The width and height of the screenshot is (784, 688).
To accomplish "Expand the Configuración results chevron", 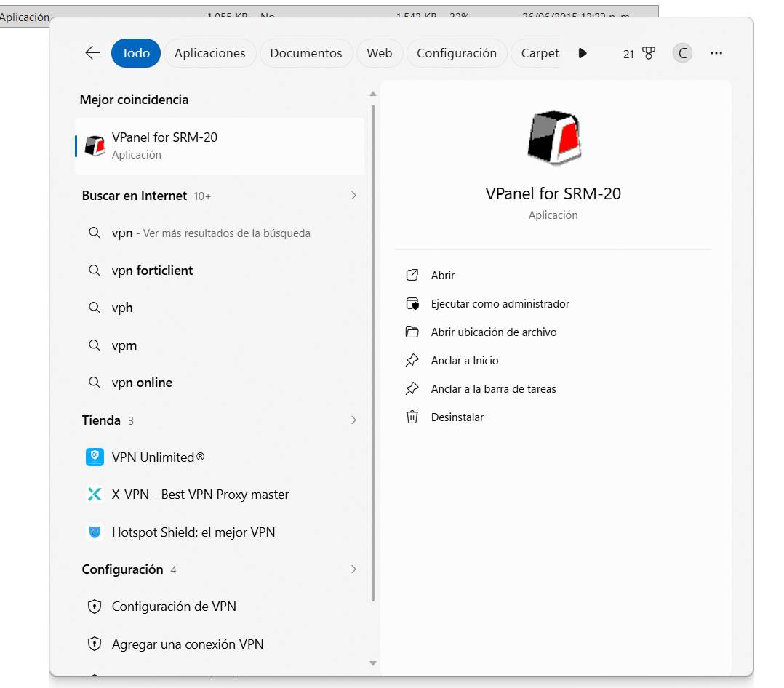I will pos(353,569).
